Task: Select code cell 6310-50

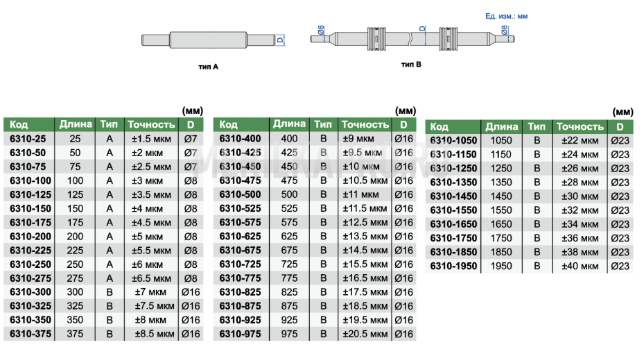Action: (x=28, y=153)
